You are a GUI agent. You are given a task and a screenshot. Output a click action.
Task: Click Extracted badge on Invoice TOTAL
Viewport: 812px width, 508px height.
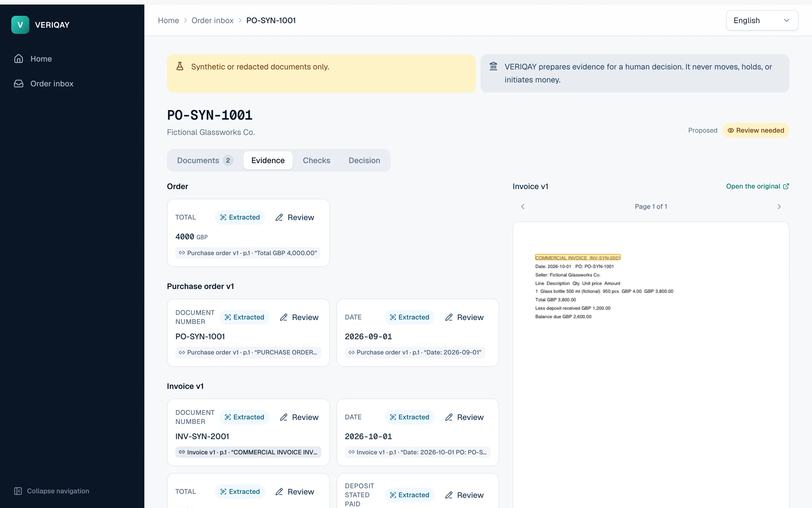coord(240,492)
